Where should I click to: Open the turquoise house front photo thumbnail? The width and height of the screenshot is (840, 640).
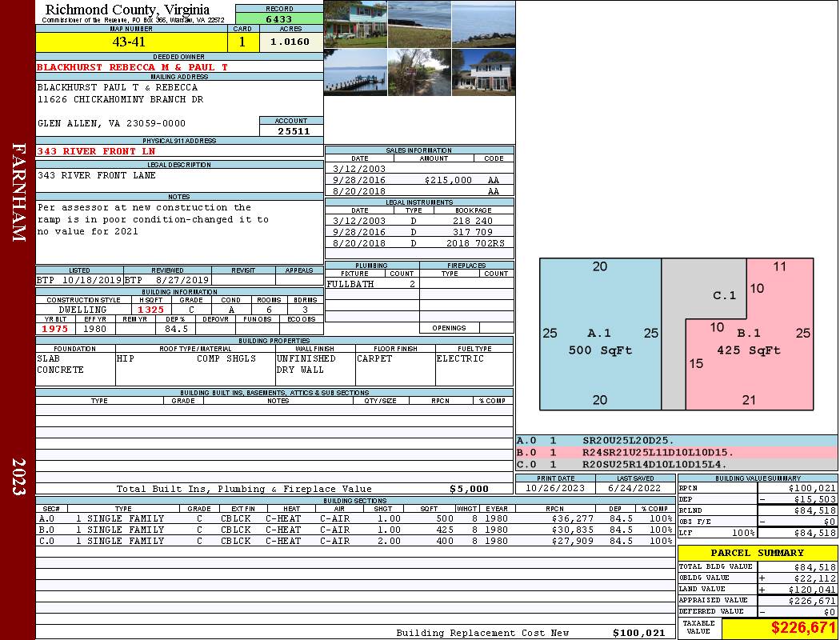click(356, 24)
